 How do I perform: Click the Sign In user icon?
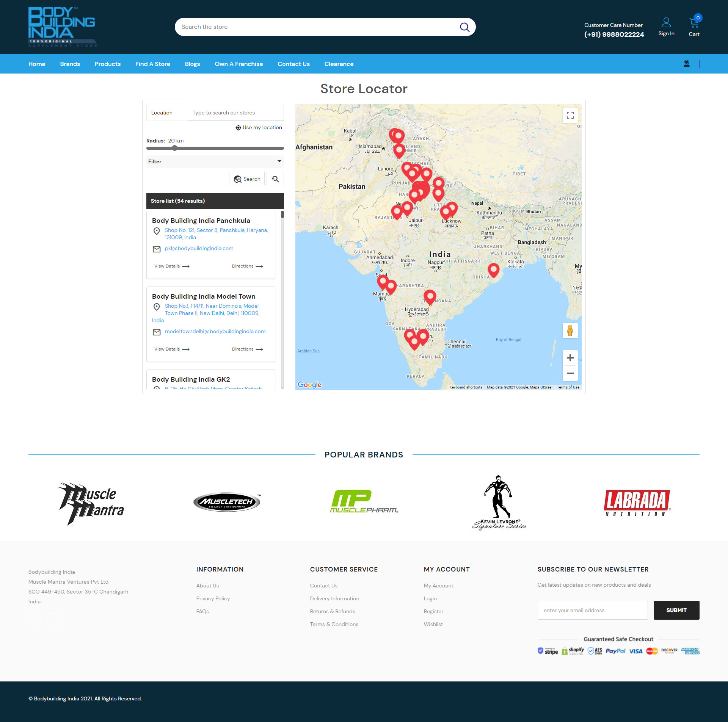(x=666, y=23)
